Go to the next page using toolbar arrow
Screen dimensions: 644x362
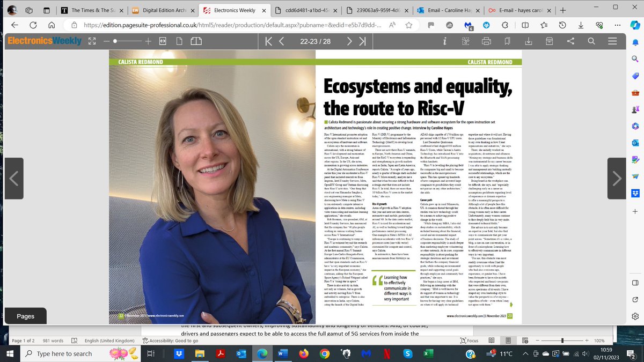tap(349, 41)
